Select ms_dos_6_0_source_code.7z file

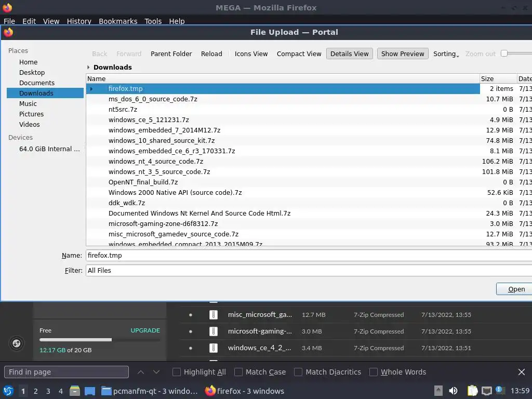click(x=153, y=99)
